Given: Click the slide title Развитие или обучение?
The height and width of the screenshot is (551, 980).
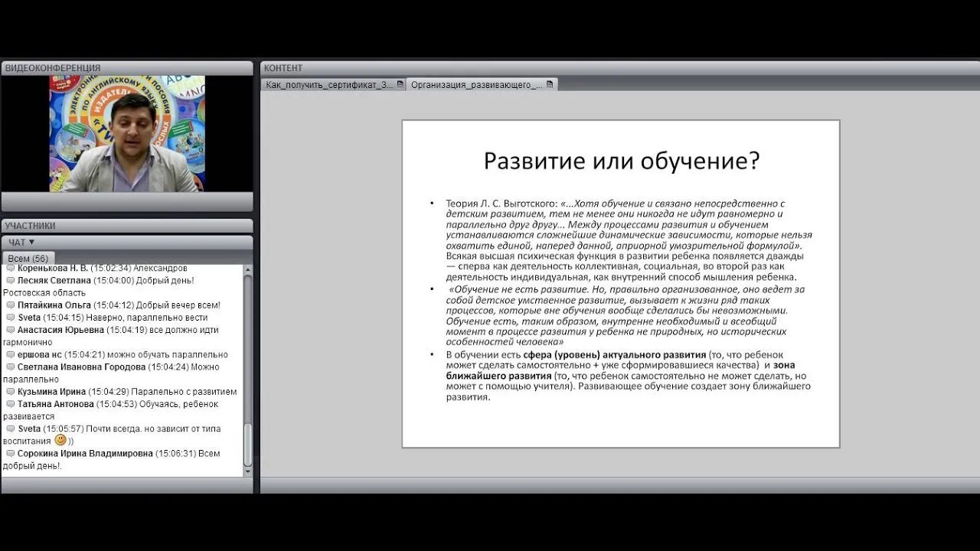Looking at the screenshot, I should click(x=621, y=161).
